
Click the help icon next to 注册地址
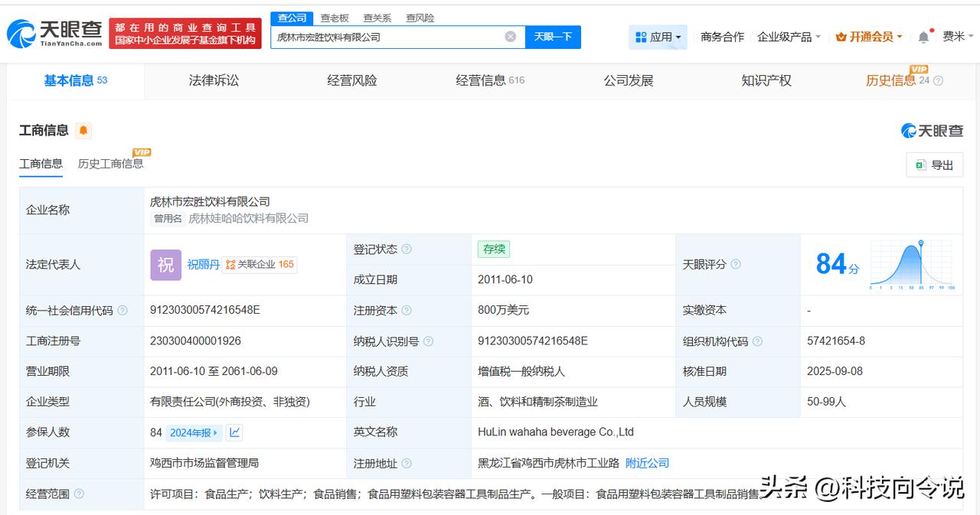click(x=407, y=464)
